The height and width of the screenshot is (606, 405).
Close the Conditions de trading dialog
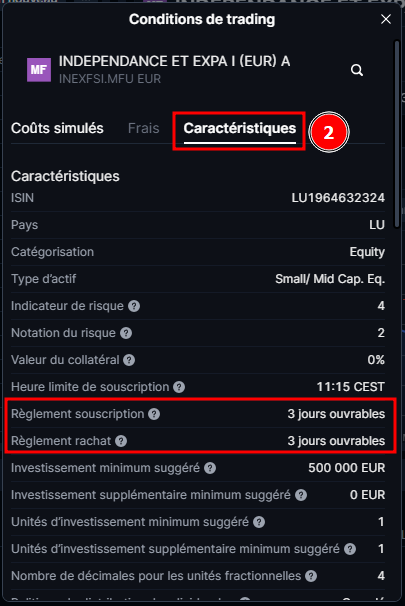pos(386,19)
